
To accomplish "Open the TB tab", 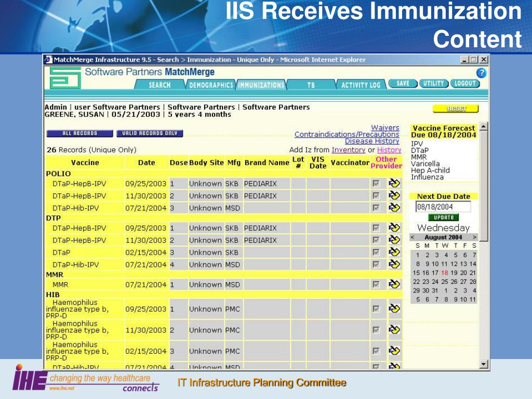I will 311,85.
